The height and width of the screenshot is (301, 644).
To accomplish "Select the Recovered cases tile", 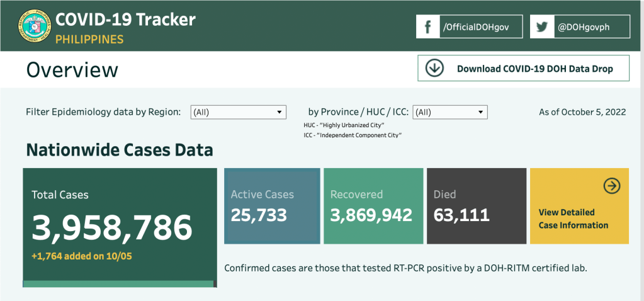I will [x=373, y=206].
